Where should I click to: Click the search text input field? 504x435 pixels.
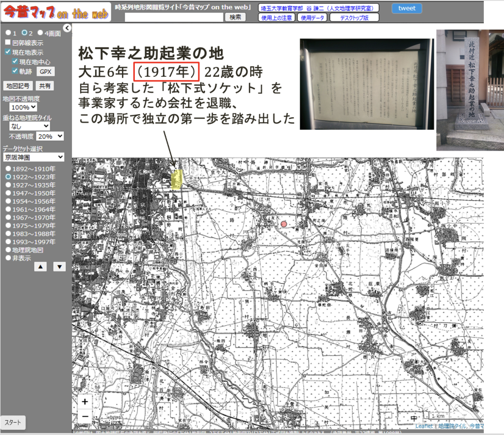pyautogui.click(x=174, y=17)
